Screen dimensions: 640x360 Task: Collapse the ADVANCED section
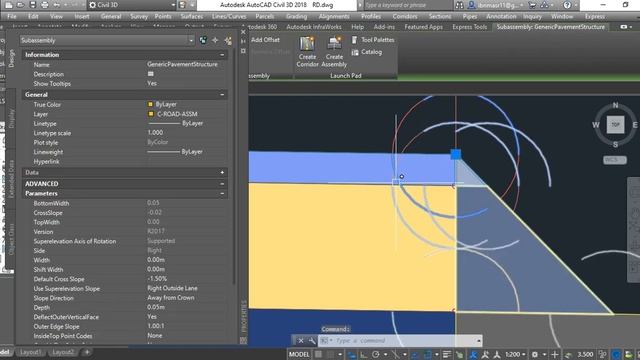pyautogui.click(x=222, y=184)
